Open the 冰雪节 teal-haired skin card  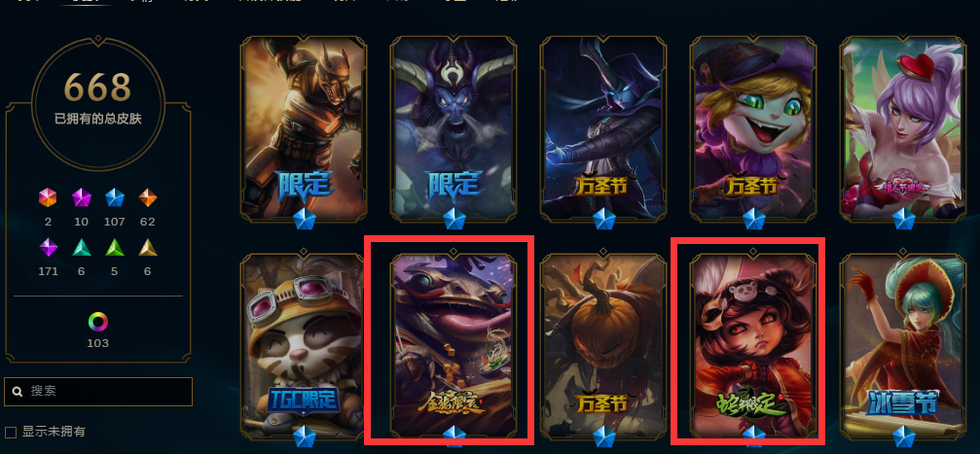pos(904,345)
